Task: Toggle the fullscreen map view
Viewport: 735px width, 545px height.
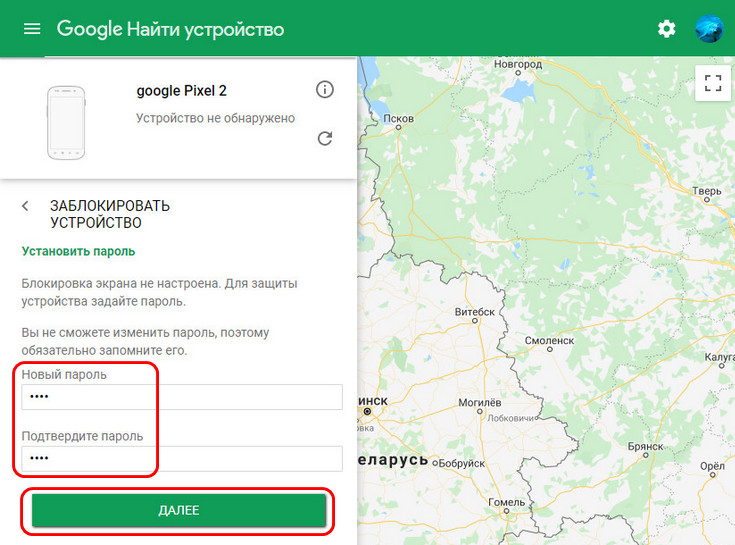Action: point(713,83)
